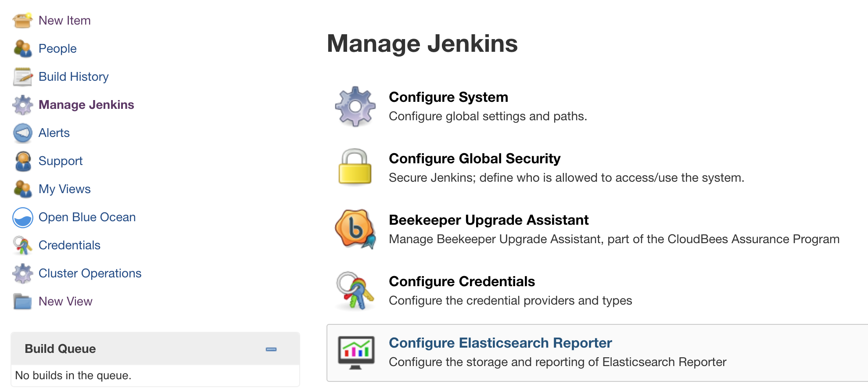Click the Alerts megaphone icon
The image size is (868, 388).
[x=22, y=133]
